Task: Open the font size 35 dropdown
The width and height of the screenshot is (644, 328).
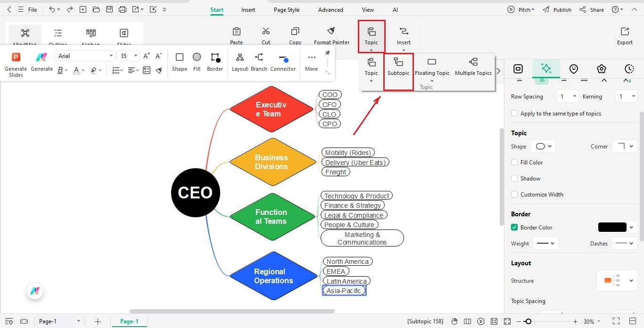Action: coord(128,56)
